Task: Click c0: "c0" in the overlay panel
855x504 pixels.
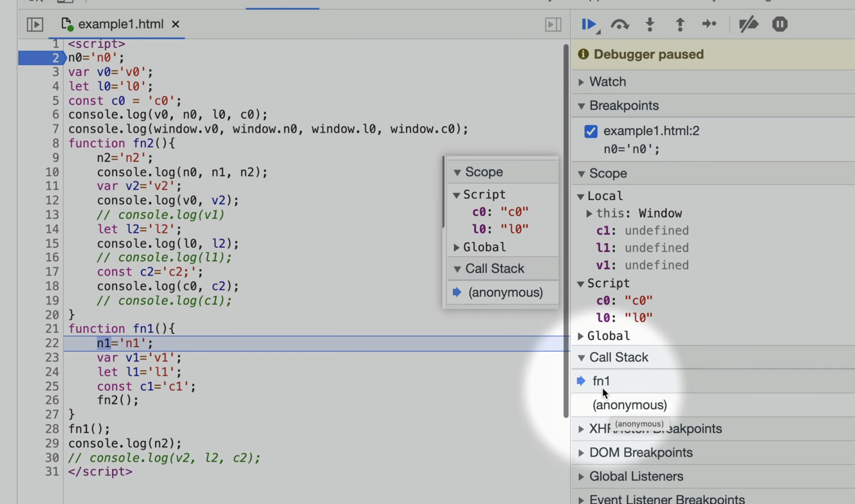Action: 500,212
